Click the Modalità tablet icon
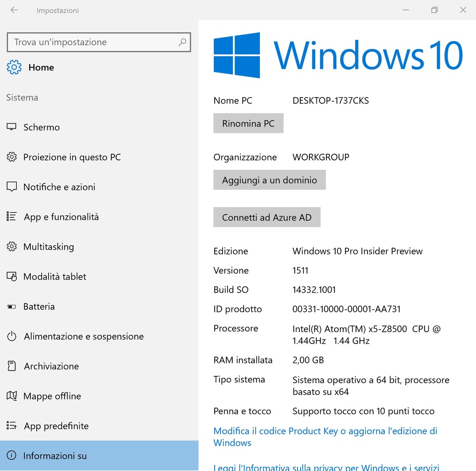The width and height of the screenshot is (476, 471). [11, 276]
